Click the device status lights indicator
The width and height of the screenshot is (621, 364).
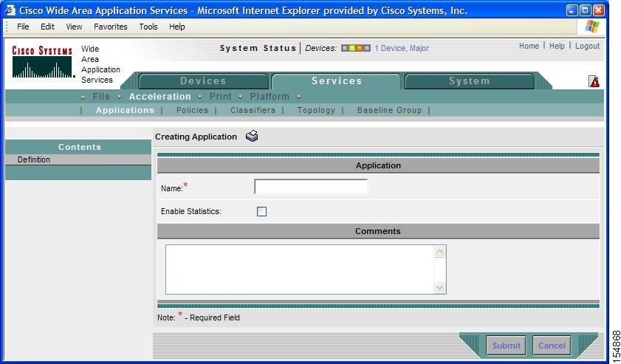[x=356, y=48]
